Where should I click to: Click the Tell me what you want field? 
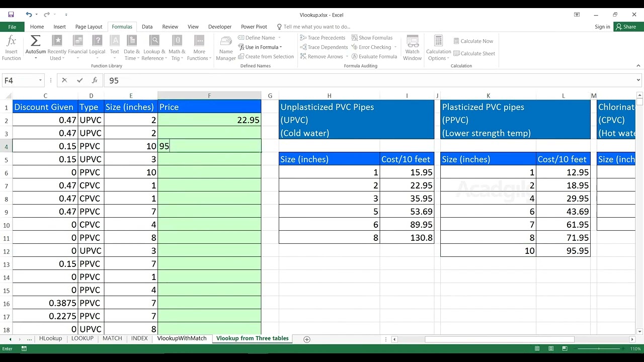(x=313, y=27)
